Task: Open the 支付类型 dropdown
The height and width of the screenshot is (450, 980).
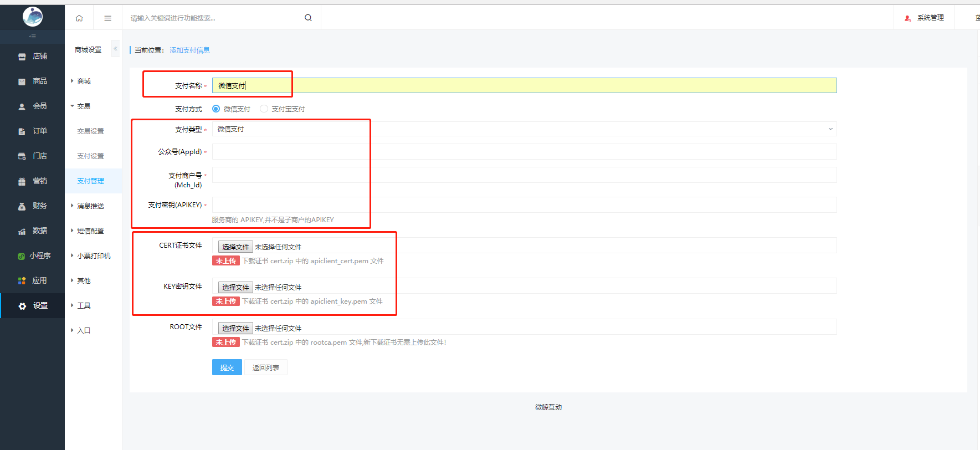Action: [x=524, y=129]
